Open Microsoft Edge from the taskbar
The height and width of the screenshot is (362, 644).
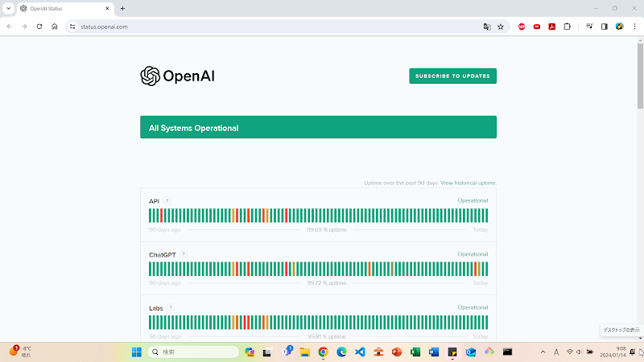341,352
